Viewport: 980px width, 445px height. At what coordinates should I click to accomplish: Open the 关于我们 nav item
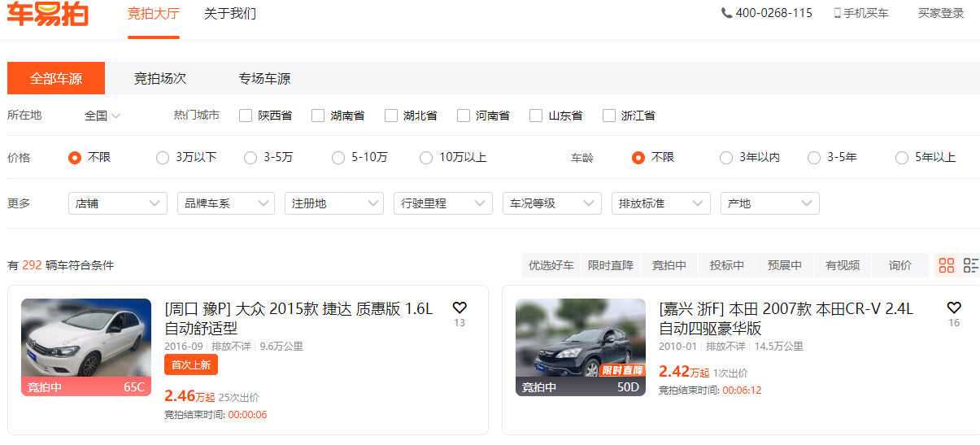click(230, 14)
